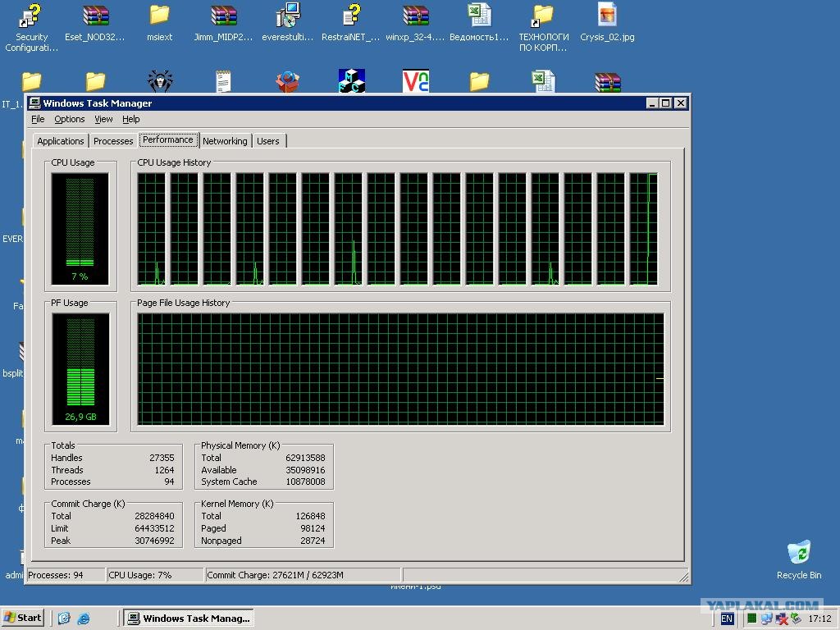Launch Internet Explorer from quick launch
Viewport: 840px width, 630px height.
(x=84, y=619)
